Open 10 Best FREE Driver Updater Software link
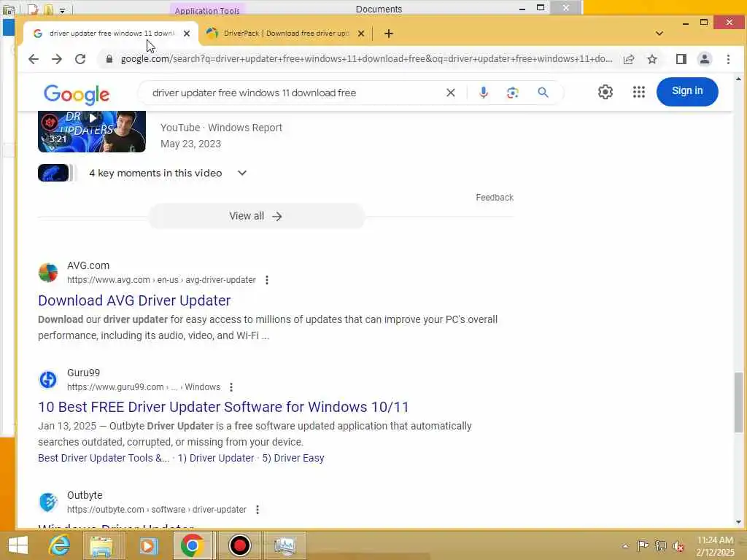 (223, 407)
